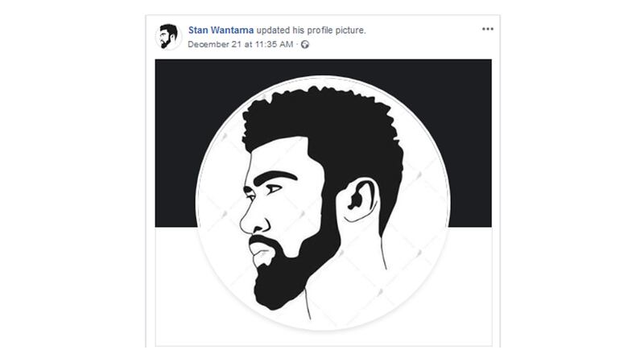Expand post options using the ellipsis
Image resolution: width=644 pixels, height=362 pixels.
pos(488,29)
